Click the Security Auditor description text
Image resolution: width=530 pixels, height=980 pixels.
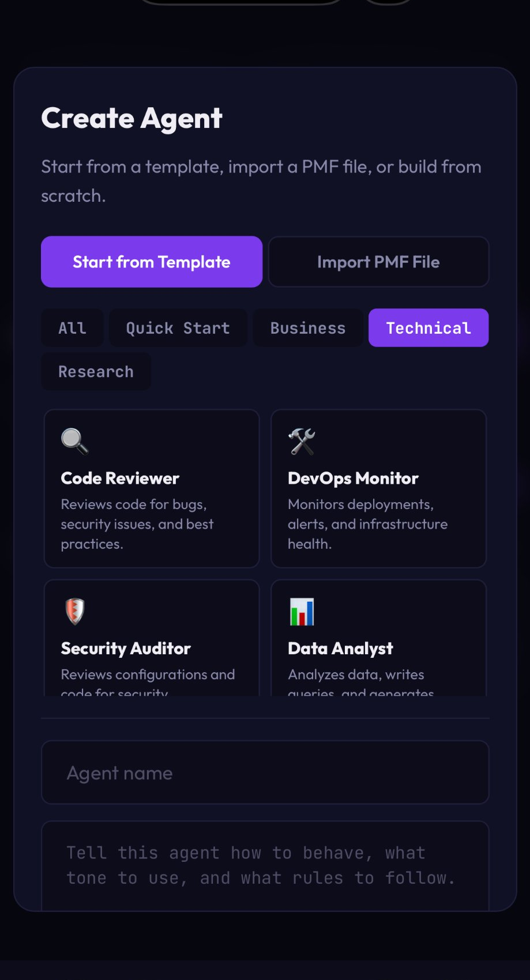148,680
